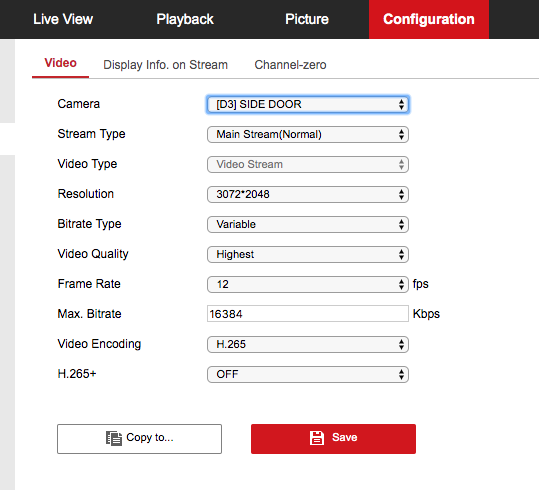Go to the Playback tab
Viewport: 539px width, 490px height.
pos(185,19)
